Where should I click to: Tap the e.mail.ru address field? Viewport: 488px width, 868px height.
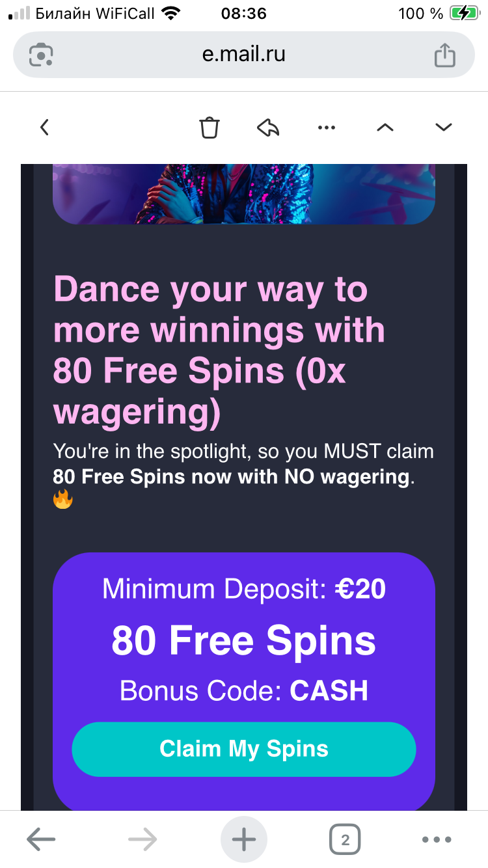tap(244, 55)
